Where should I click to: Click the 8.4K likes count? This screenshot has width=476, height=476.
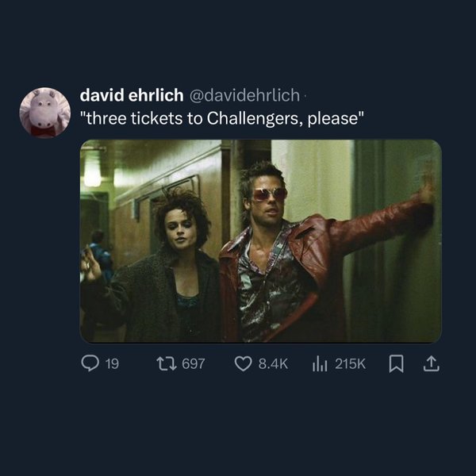coord(273,363)
